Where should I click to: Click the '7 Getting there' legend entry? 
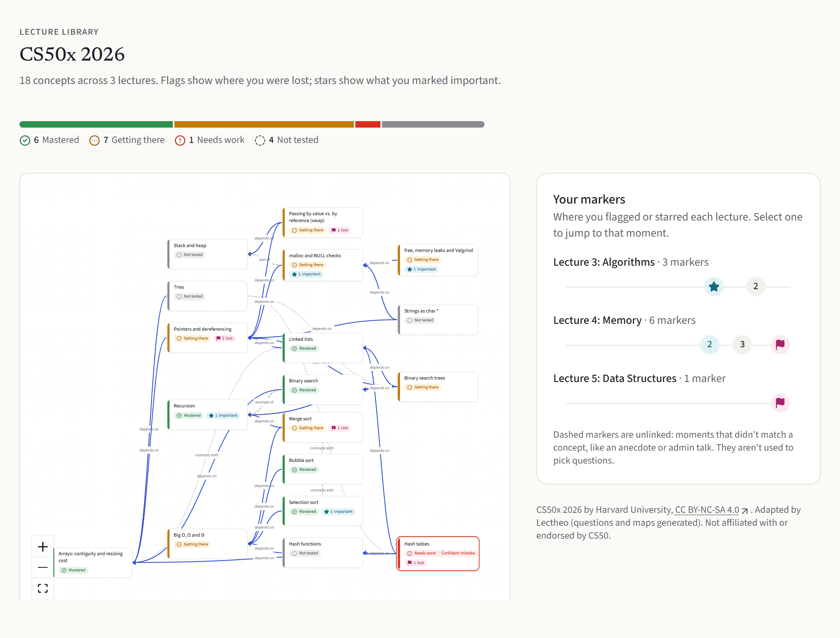point(127,140)
